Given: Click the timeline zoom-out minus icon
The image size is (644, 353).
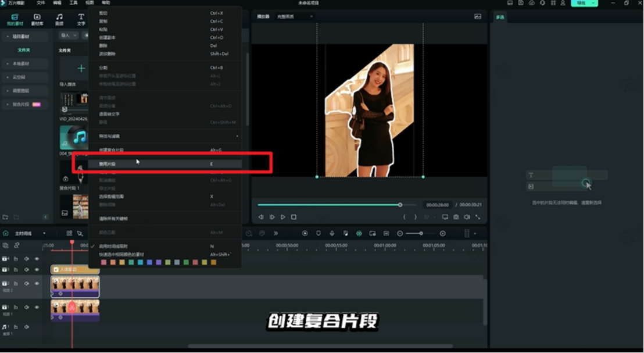Looking at the screenshot, I should (x=400, y=233).
